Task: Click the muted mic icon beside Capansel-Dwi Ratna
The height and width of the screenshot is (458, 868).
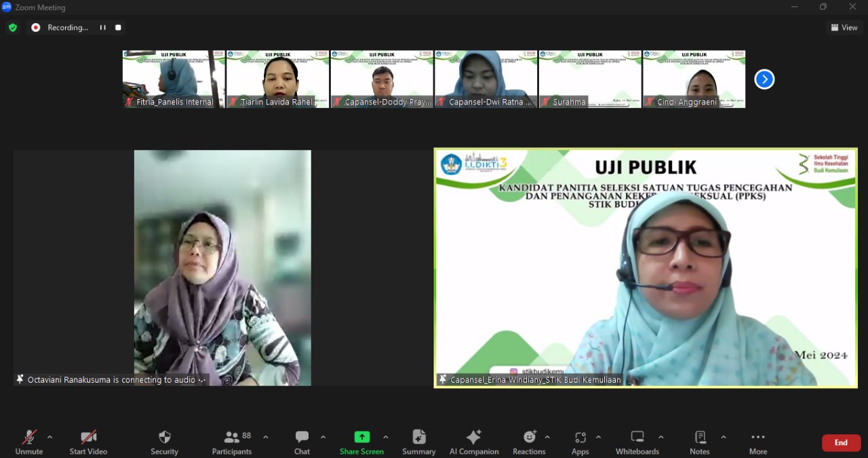Action: pos(441,102)
